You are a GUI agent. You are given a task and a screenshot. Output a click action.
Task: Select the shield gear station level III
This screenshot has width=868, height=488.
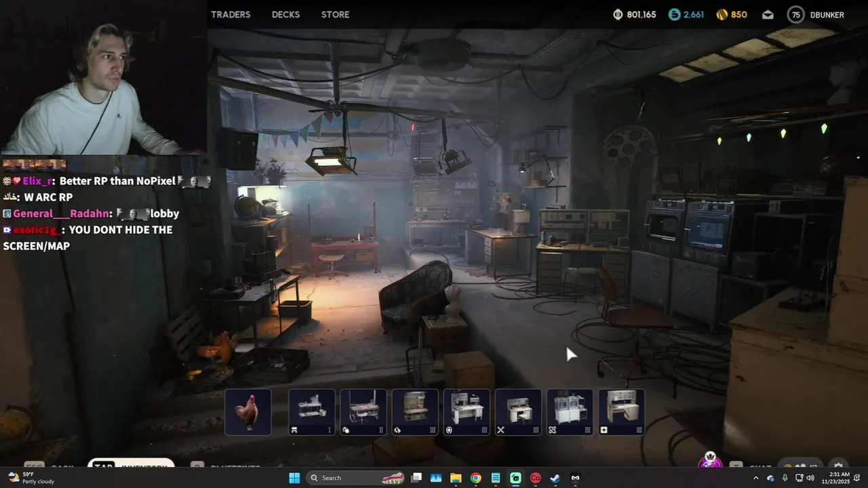tap(467, 412)
